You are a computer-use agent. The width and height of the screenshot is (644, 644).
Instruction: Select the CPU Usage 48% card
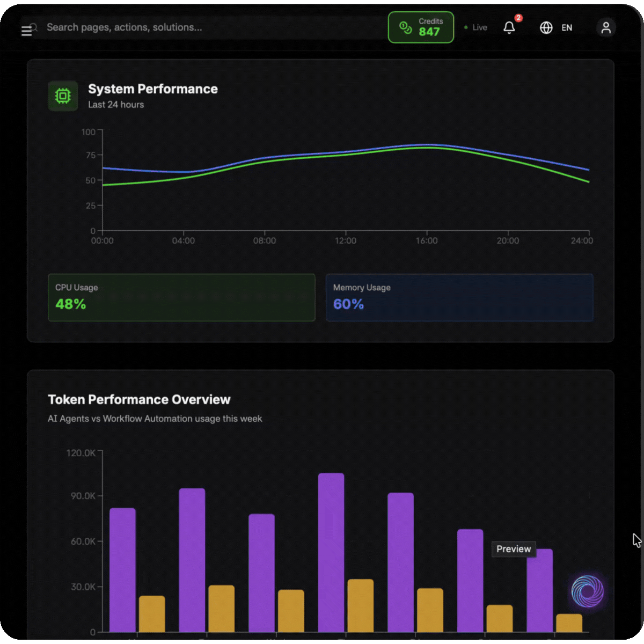pos(181,298)
